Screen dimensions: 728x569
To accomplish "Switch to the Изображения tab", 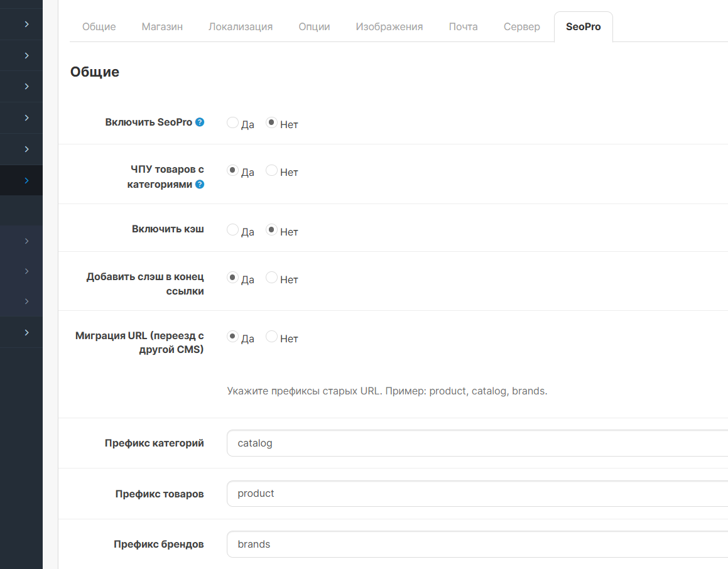I will point(389,27).
